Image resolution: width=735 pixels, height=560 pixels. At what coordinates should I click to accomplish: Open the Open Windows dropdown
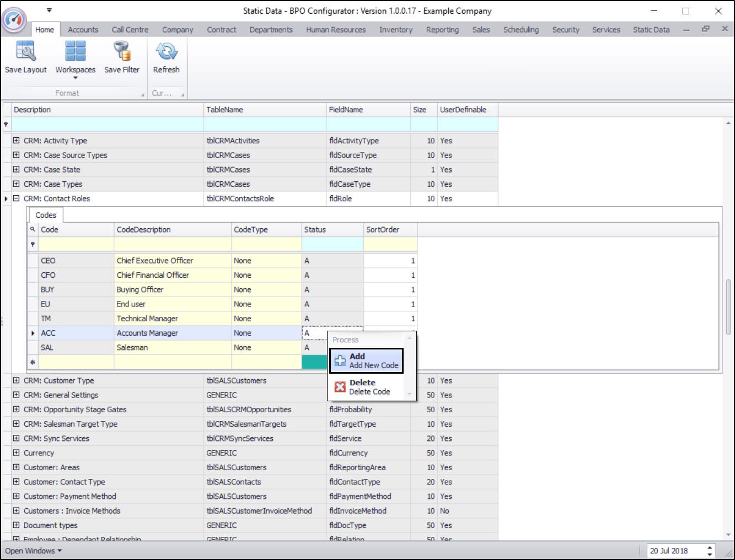click(x=33, y=551)
